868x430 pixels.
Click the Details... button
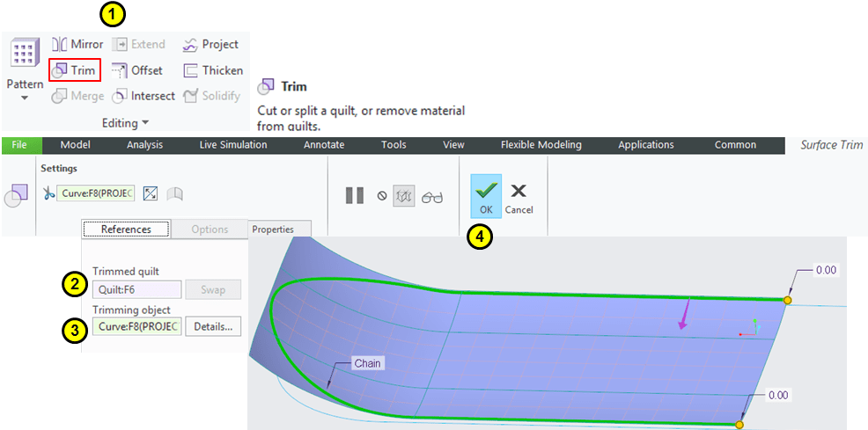point(212,327)
